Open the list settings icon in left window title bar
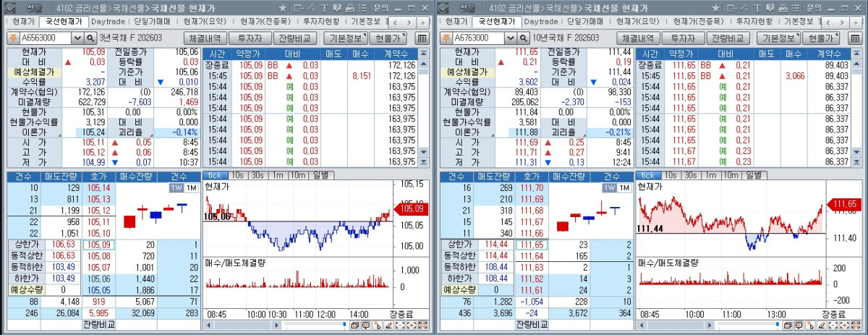This screenshot has width=868, height=335. (x=362, y=8)
